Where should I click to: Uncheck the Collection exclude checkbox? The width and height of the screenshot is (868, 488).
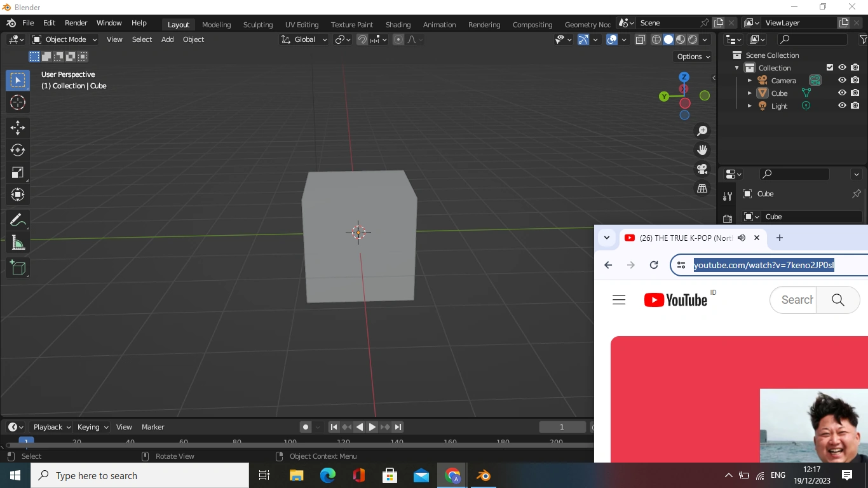tap(829, 67)
